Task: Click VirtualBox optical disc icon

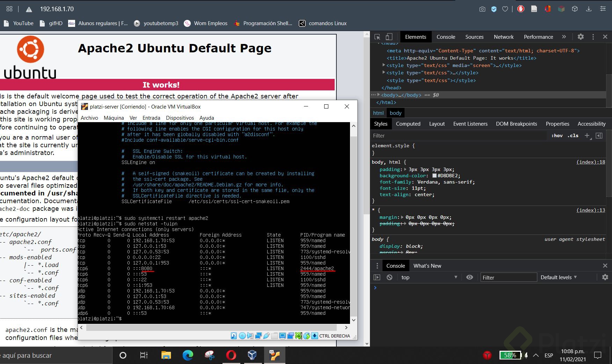Action: coord(242,336)
